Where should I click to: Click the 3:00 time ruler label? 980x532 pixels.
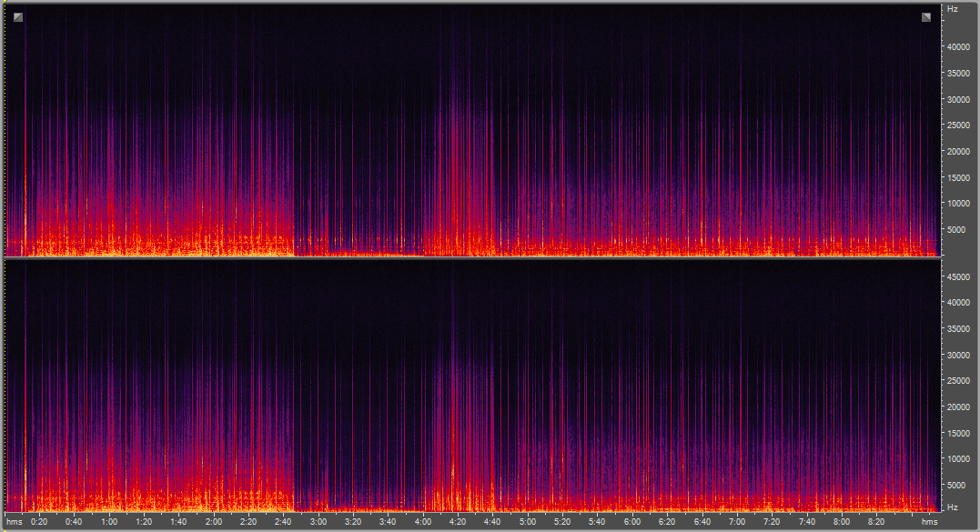tap(318, 522)
